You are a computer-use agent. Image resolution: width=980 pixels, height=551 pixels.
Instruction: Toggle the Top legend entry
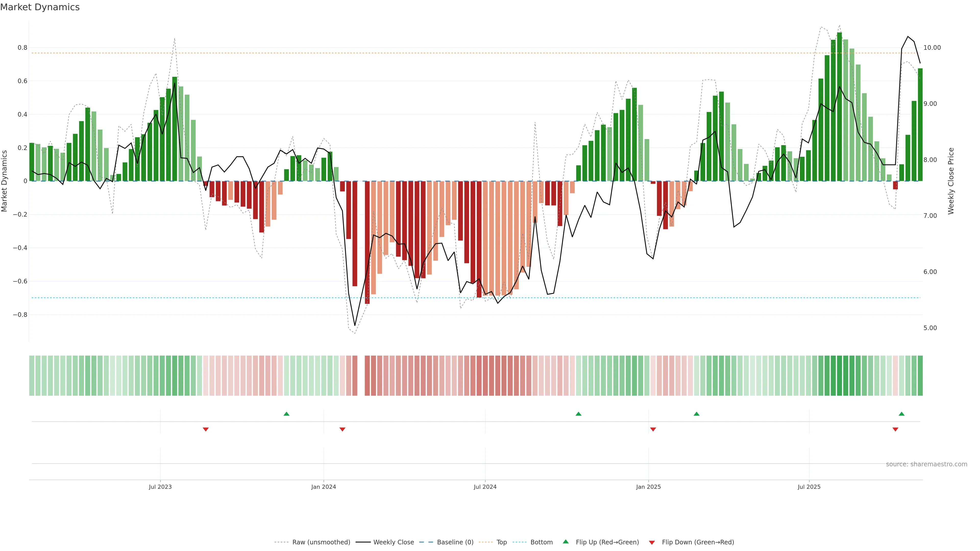[501, 542]
